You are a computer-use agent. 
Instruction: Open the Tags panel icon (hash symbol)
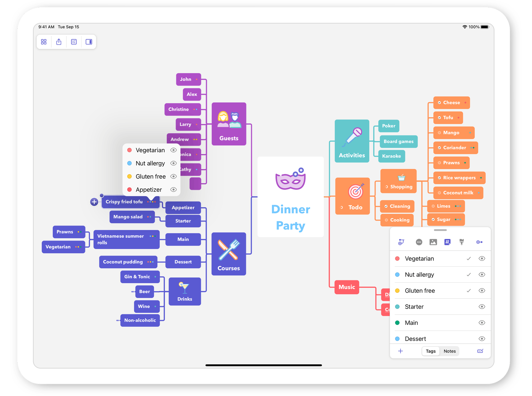(448, 242)
